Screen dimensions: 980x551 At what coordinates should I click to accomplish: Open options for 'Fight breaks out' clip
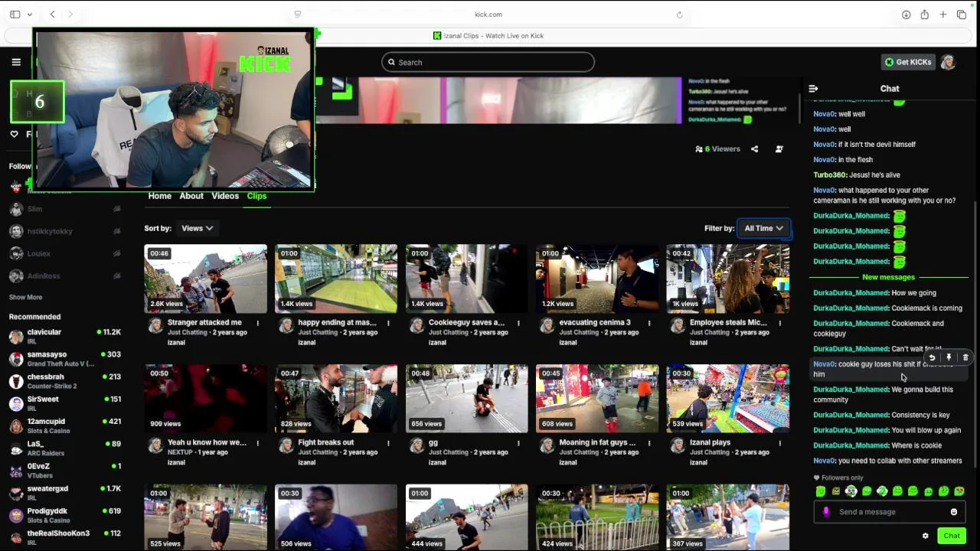(x=388, y=442)
